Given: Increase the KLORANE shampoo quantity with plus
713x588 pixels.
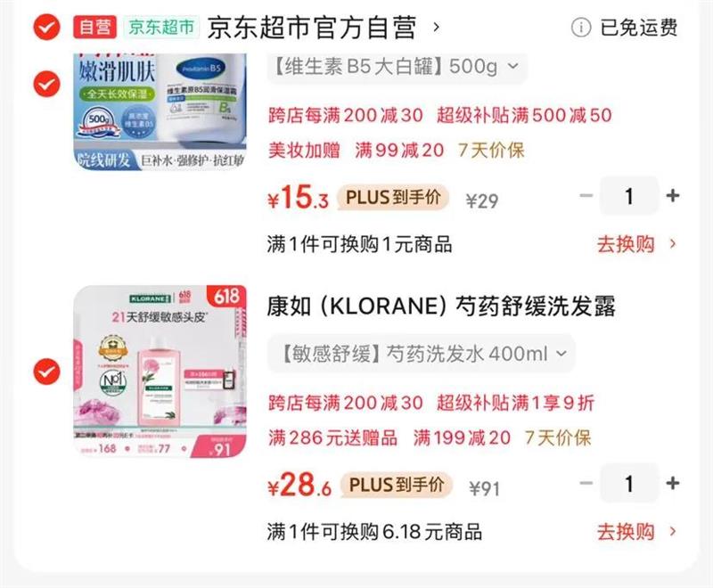Looking at the screenshot, I should coord(673,483).
